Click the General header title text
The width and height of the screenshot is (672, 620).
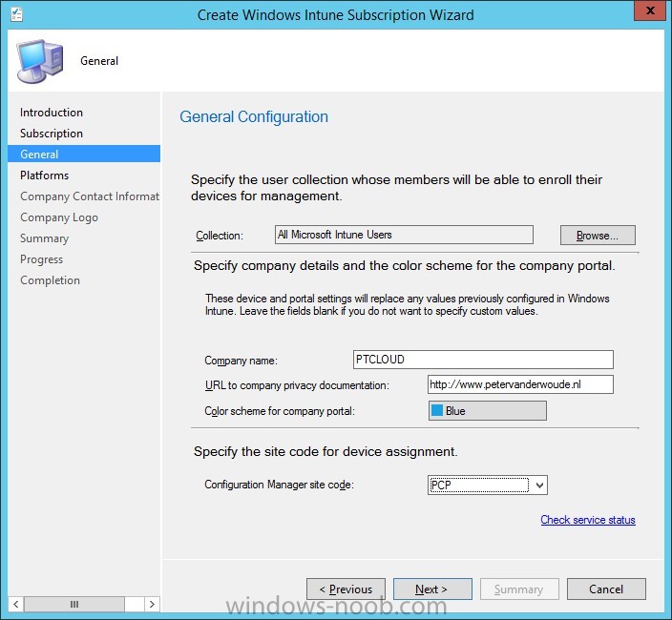(99, 61)
